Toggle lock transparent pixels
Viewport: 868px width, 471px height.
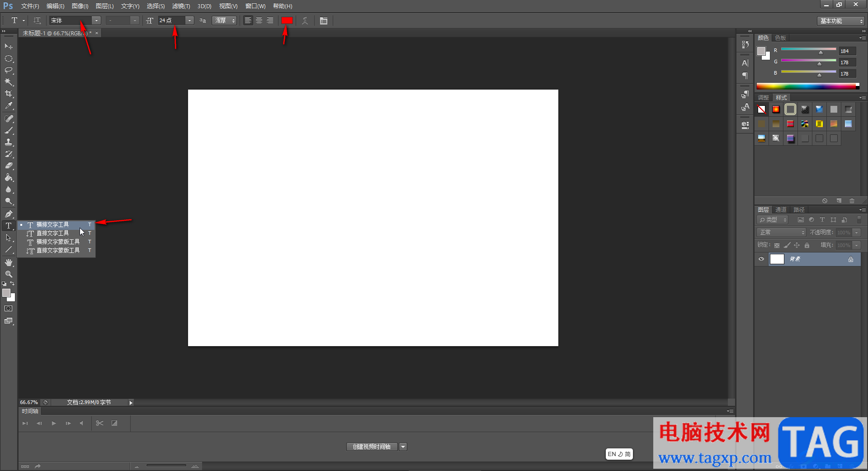tap(777, 245)
